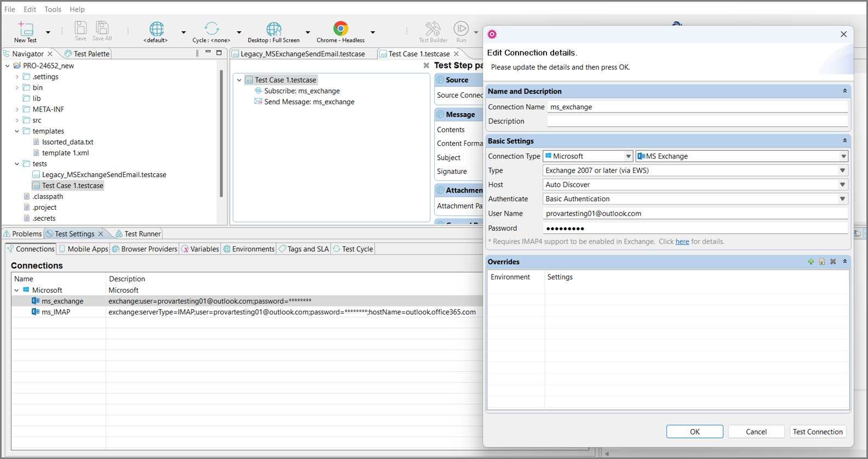
Task: Close the Test Step panel X icon
Action: (426, 66)
